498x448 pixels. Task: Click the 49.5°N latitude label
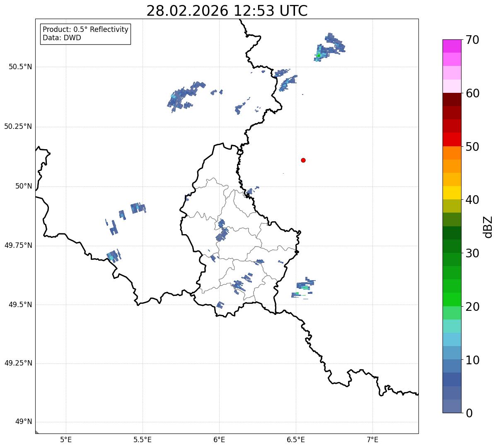20,305
